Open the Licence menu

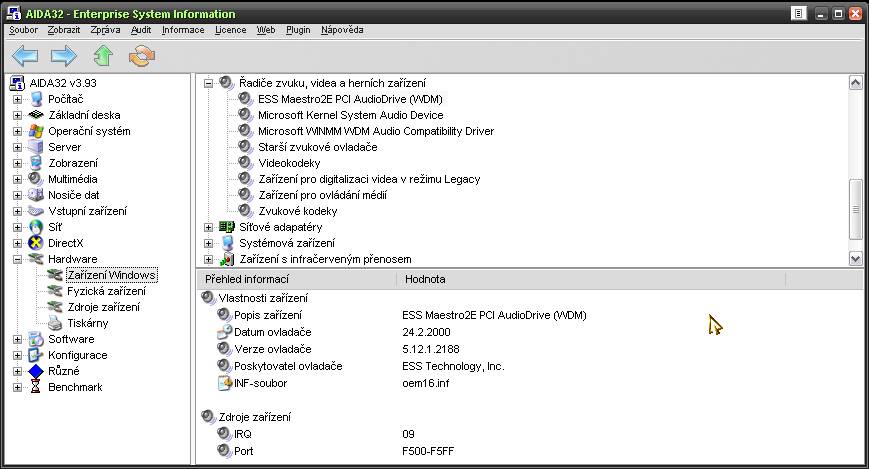[231, 30]
